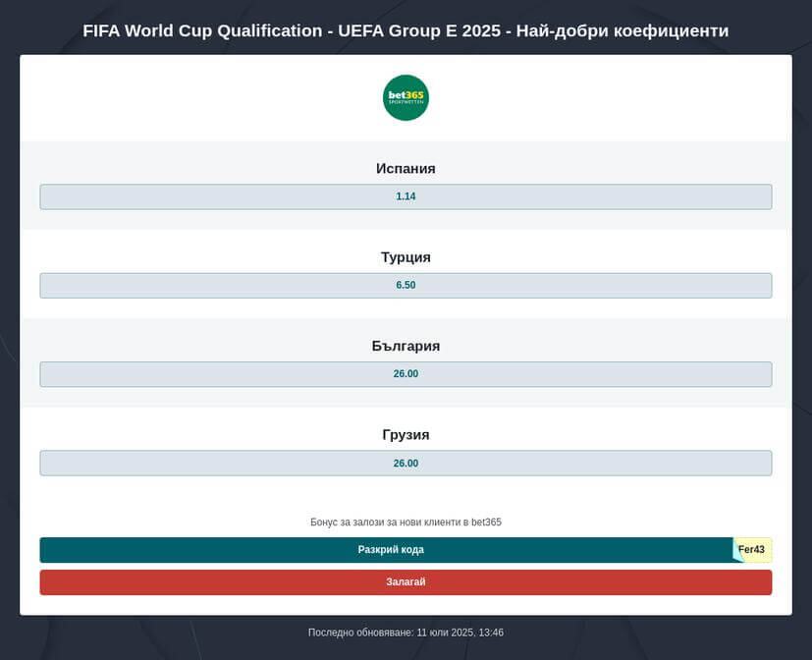Select the Испания 1.14 odds button
Screen dimensions: 812x660
click(x=406, y=196)
